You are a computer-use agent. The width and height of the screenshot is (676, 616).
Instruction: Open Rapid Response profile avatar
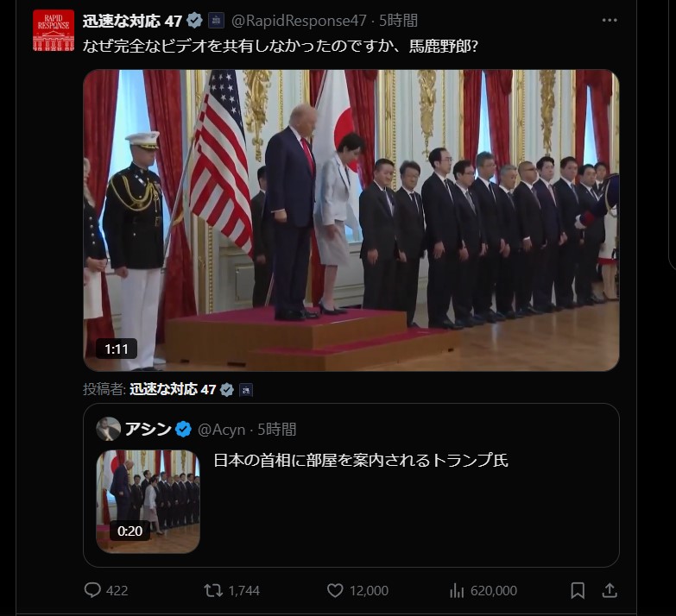point(54,30)
